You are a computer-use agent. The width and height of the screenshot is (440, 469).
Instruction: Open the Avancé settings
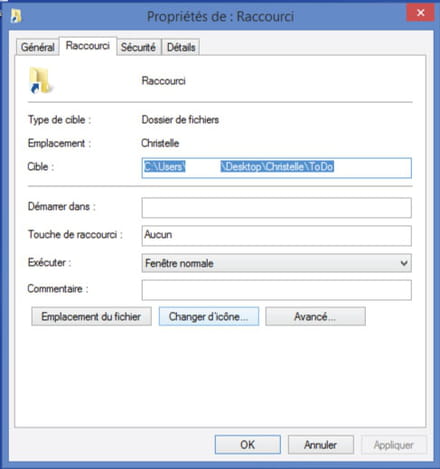315,316
